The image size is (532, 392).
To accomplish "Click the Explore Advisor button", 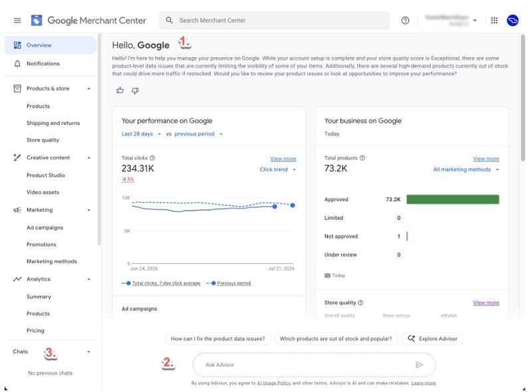I will 432,338.
